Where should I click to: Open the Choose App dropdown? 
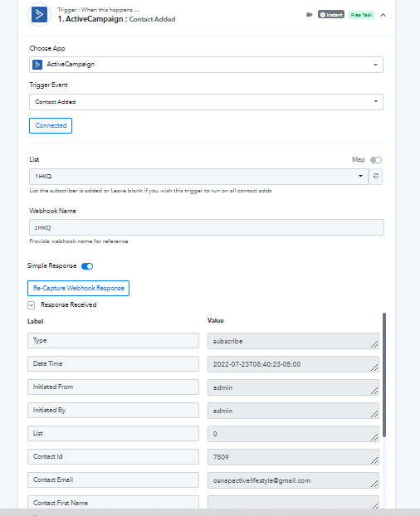click(x=206, y=65)
